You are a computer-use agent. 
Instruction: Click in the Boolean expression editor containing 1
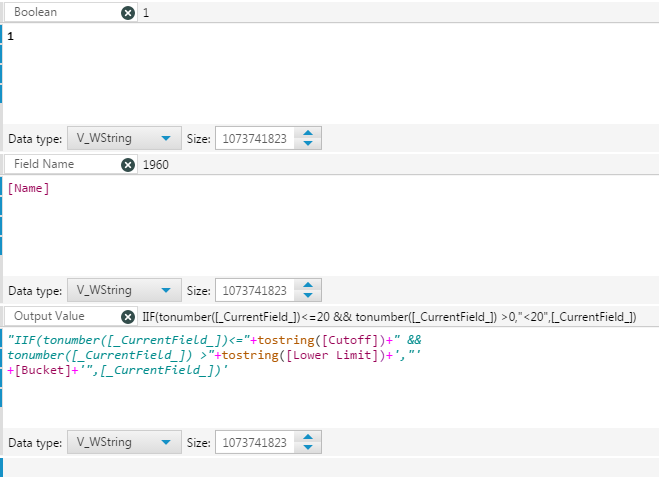pos(330,74)
